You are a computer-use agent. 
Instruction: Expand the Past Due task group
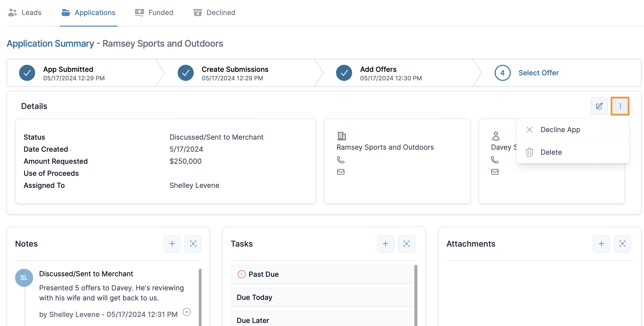click(264, 274)
